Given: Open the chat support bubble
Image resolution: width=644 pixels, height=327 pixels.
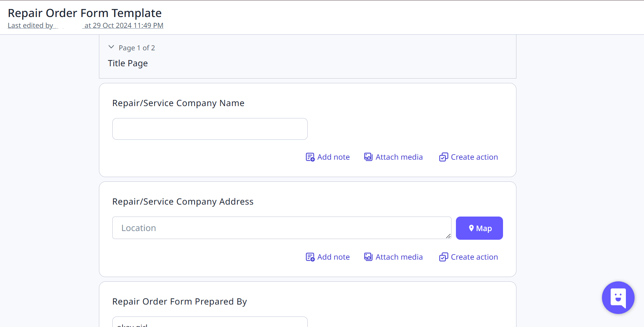Looking at the screenshot, I should [x=618, y=298].
